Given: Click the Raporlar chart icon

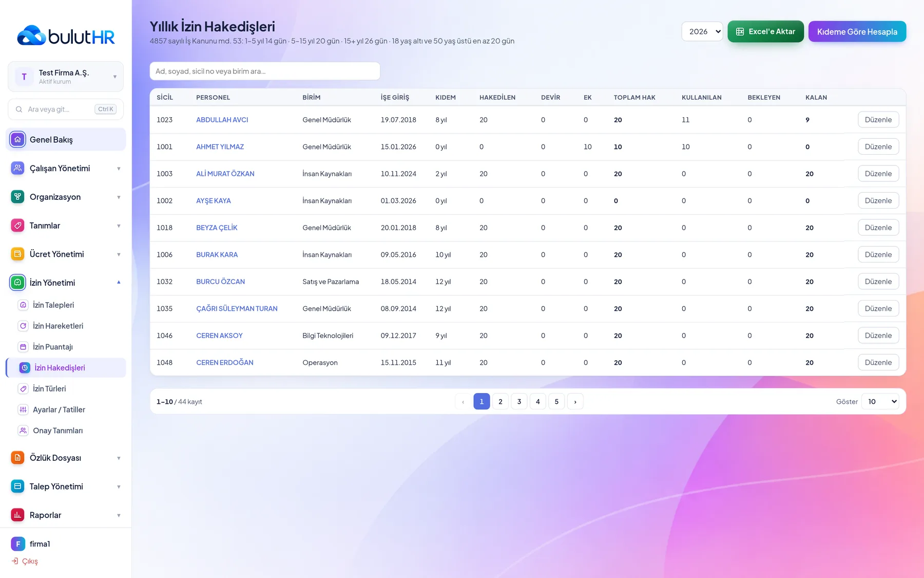Looking at the screenshot, I should [17, 515].
